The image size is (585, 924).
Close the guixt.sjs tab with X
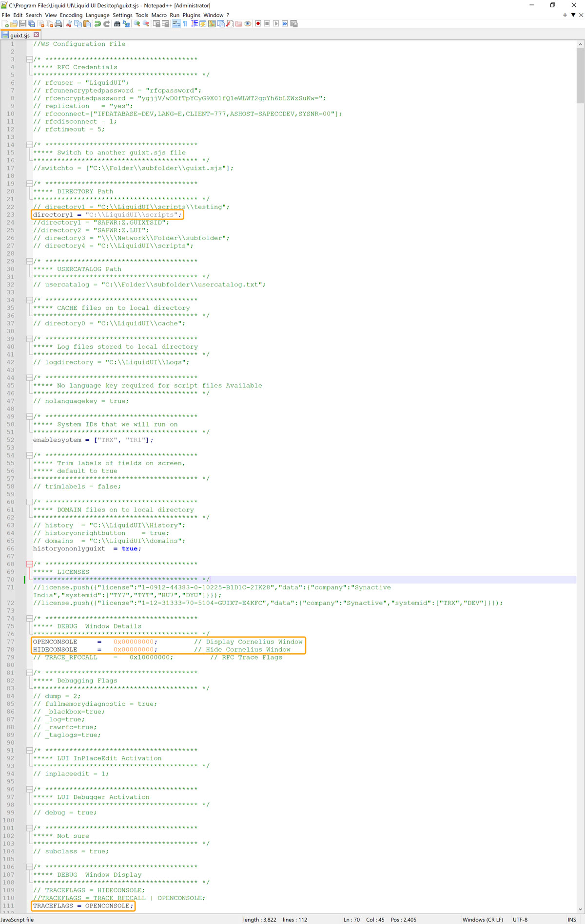[36, 35]
